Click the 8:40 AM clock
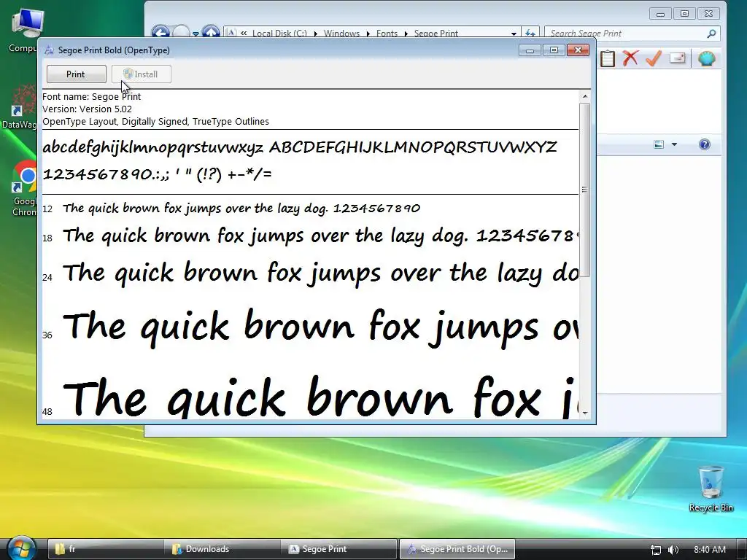The image size is (747, 560). (710, 550)
